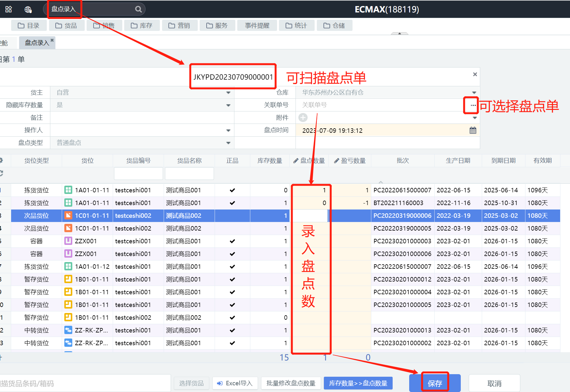Viewport: 570px width, 392px height.
Task: Click the grid settings gear icon
Action: click(1, 160)
